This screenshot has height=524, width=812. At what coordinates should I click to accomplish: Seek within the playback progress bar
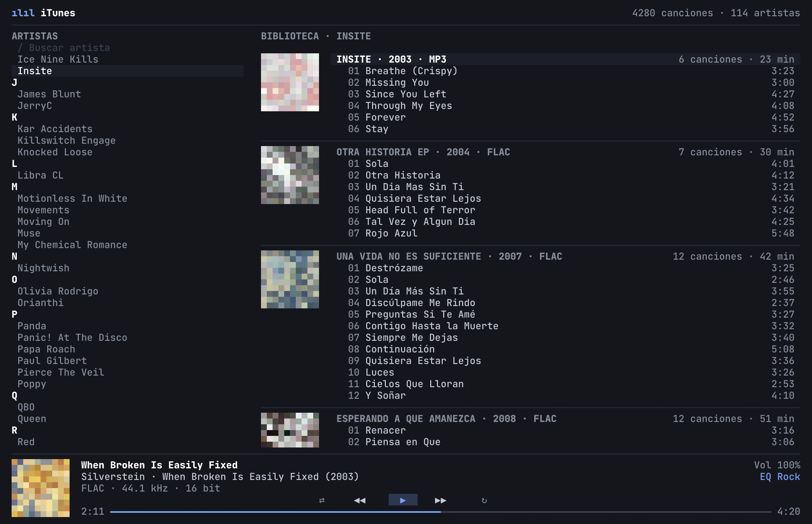coord(441,512)
